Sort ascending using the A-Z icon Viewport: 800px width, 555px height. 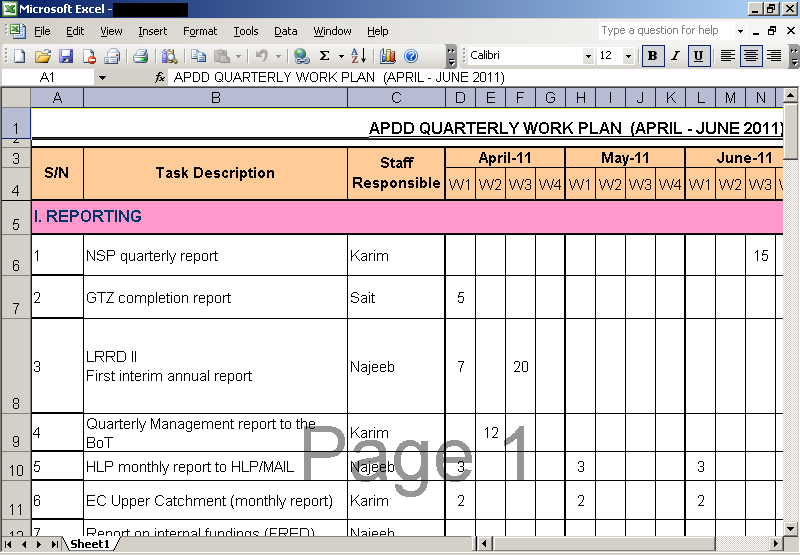(x=358, y=56)
